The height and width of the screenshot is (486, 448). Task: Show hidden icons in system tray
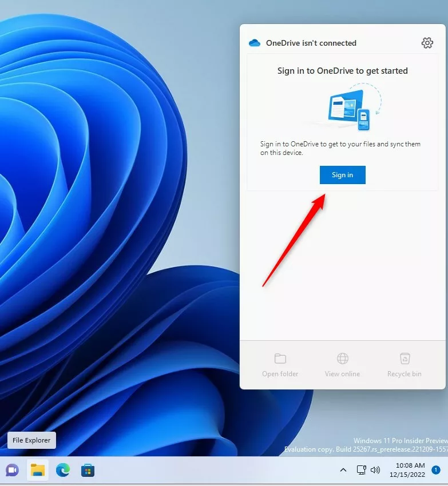click(343, 470)
